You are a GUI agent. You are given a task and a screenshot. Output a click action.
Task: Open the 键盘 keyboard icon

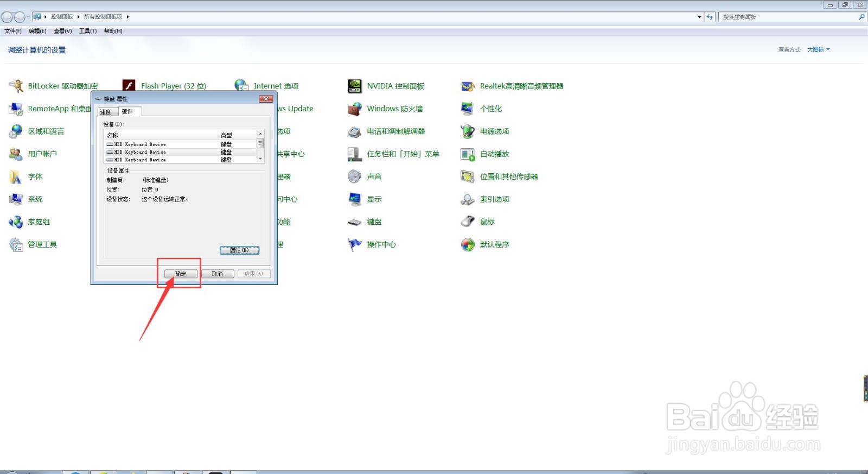(355, 222)
